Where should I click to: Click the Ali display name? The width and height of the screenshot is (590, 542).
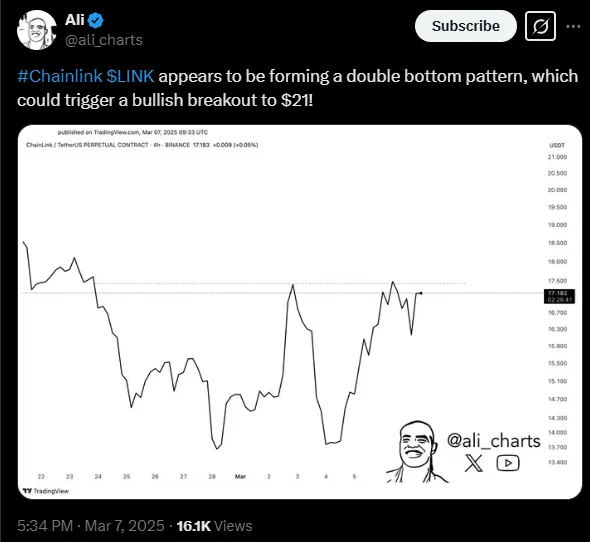75,20
